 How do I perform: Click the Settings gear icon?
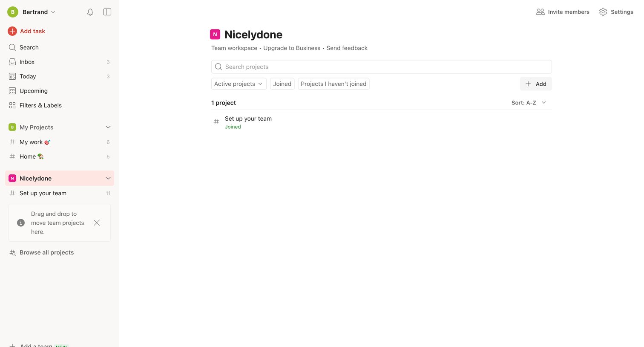pyautogui.click(x=603, y=12)
